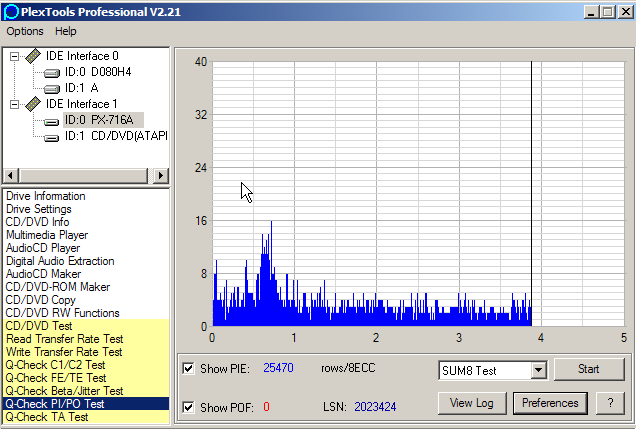The width and height of the screenshot is (636, 429).
Task: Click the CD/DVD(ATAPI) drive icon
Action: point(51,136)
